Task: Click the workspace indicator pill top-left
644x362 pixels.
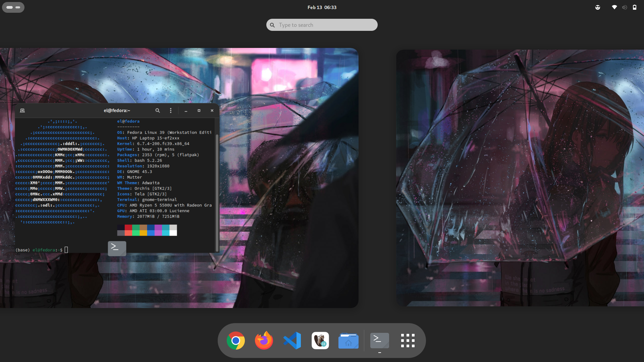Action: 13,7
